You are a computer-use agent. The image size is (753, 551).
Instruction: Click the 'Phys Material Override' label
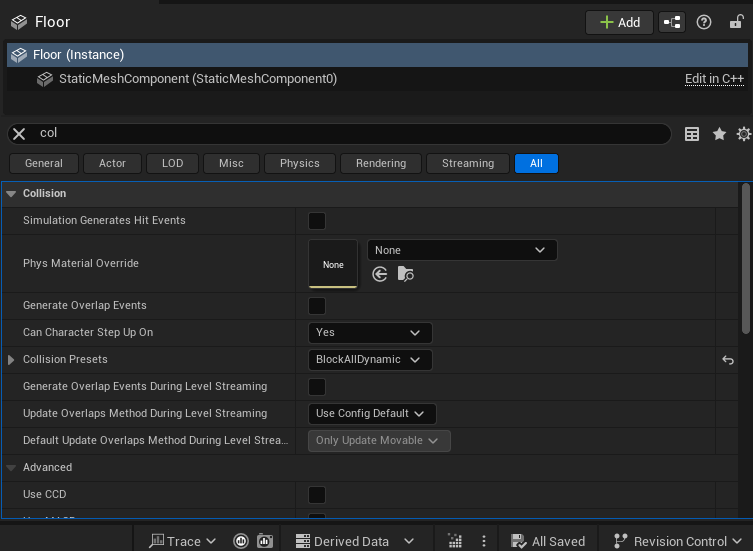pyautogui.click(x=81, y=263)
